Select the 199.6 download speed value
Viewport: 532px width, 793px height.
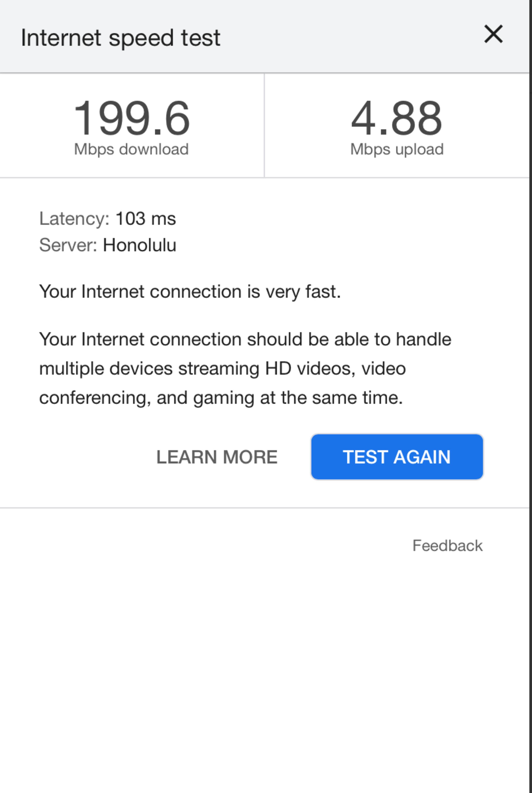coord(132,118)
